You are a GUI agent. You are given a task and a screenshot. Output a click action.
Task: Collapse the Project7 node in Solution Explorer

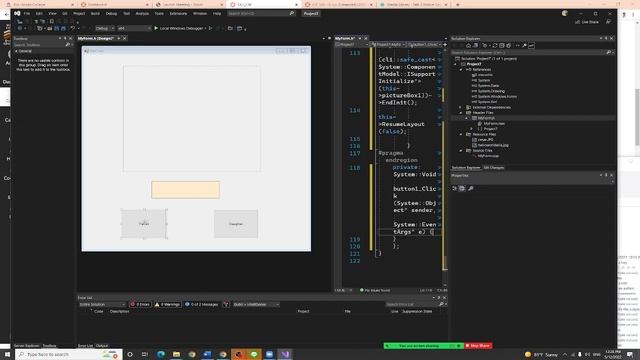[x=456, y=64]
